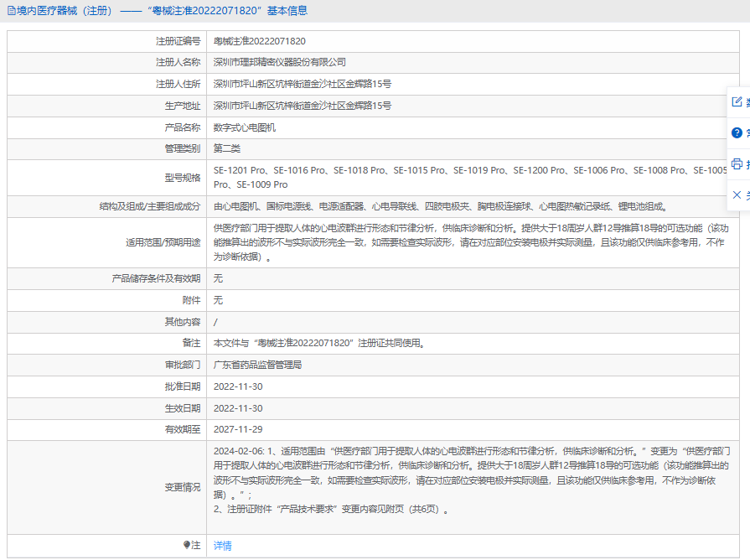Image resolution: width=750 pixels, height=560 pixels.
Task: Click the document icon before 境内医疗器械
Action: tap(11, 11)
